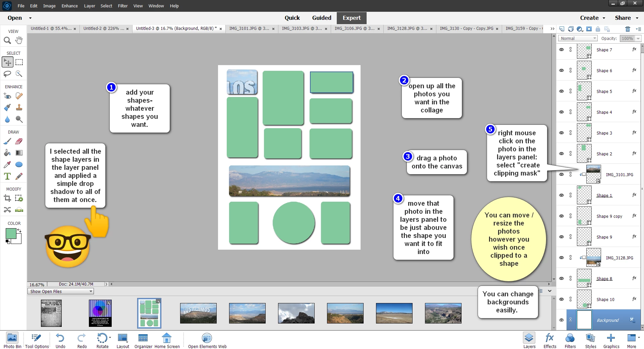Open the Normal blend mode dropdown

(x=578, y=39)
